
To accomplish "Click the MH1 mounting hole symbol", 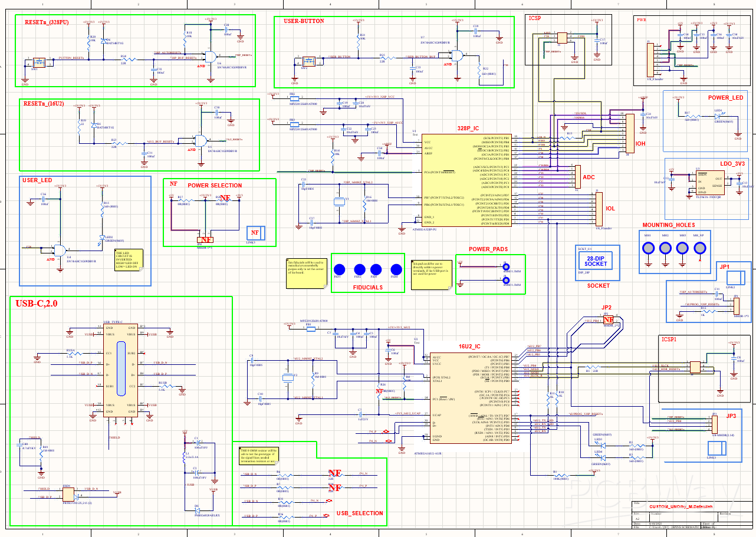I will (648, 248).
